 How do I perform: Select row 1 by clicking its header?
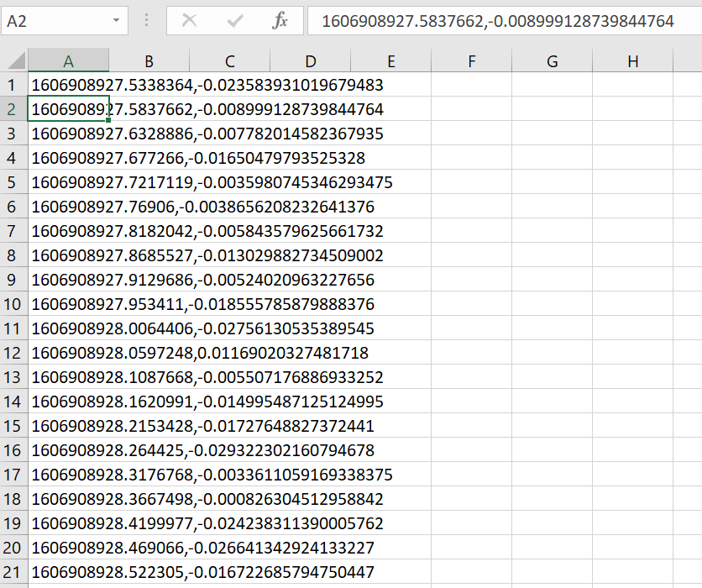pos(13,85)
